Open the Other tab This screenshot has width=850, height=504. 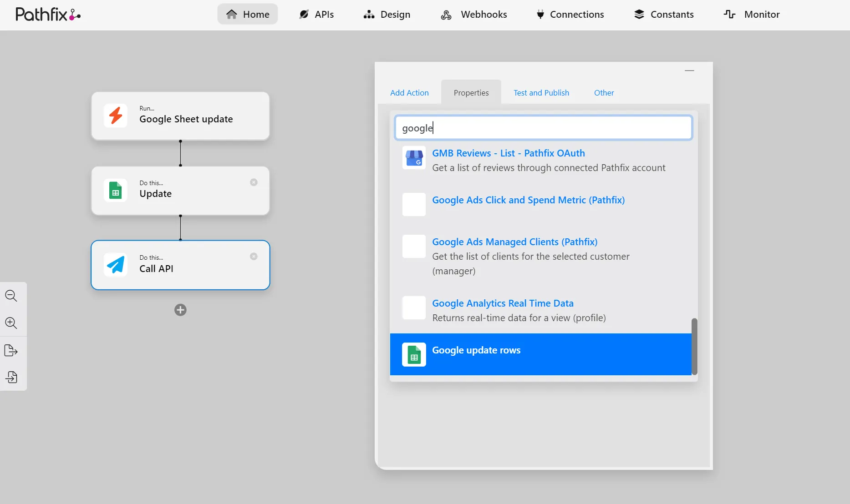(x=604, y=93)
